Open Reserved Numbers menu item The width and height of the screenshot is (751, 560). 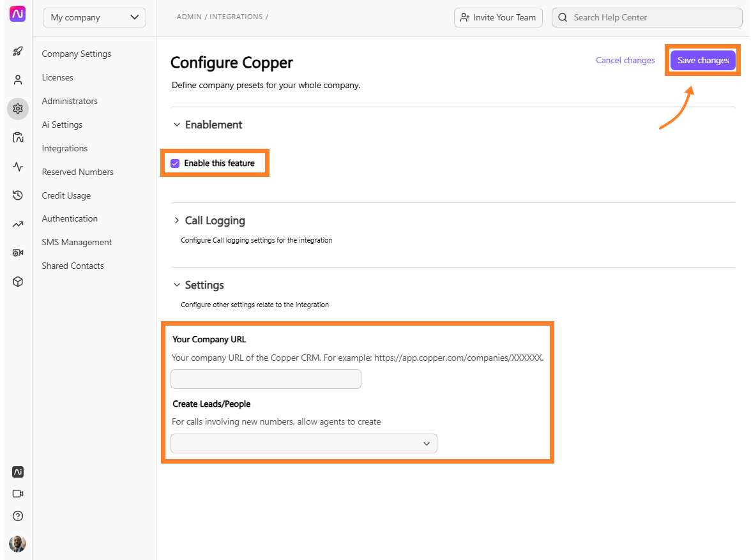pyautogui.click(x=78, y=172)
